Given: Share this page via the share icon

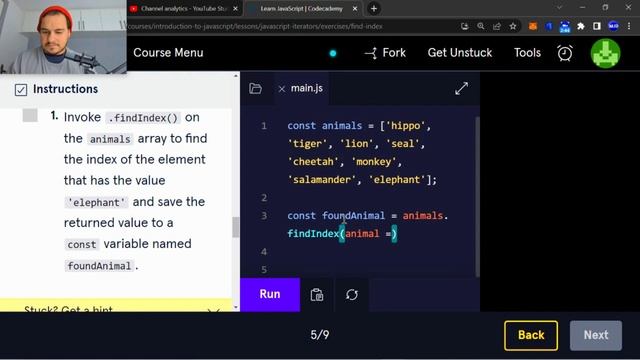Looking at the screenshot, I should 497,27.
